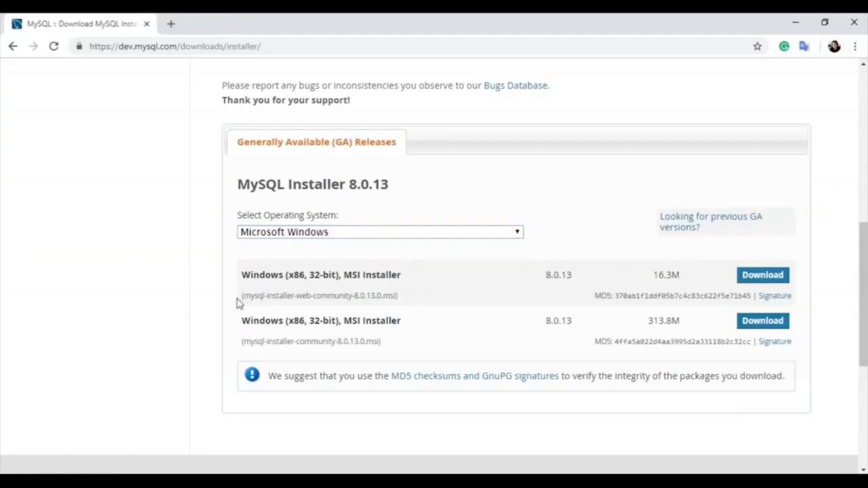Open a new browser tab
This screenshot has width=868, height=488.
click(171, 24)
